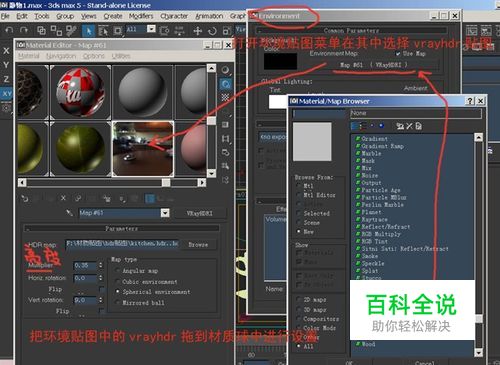This screenshot has height=365, width=500.
Task: Click the horizontal scrollbar thumb under sample slots
Action: [166, 183]
